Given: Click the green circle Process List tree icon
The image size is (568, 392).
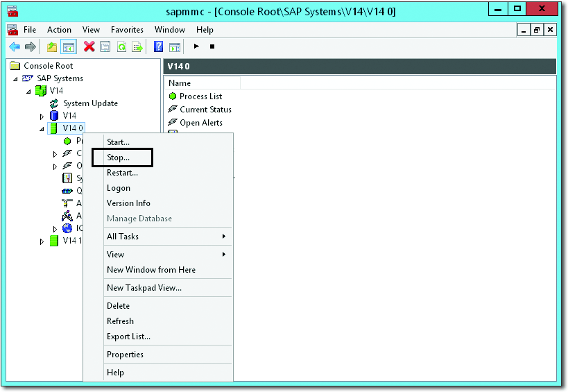Looking at the screenshot, I should (67, 141).
